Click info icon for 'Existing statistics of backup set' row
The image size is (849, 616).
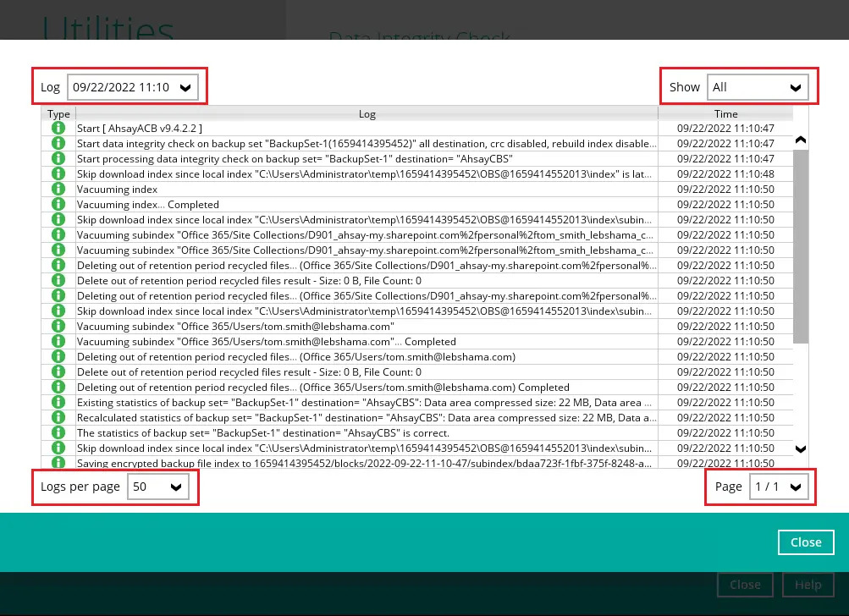(58, 403)
